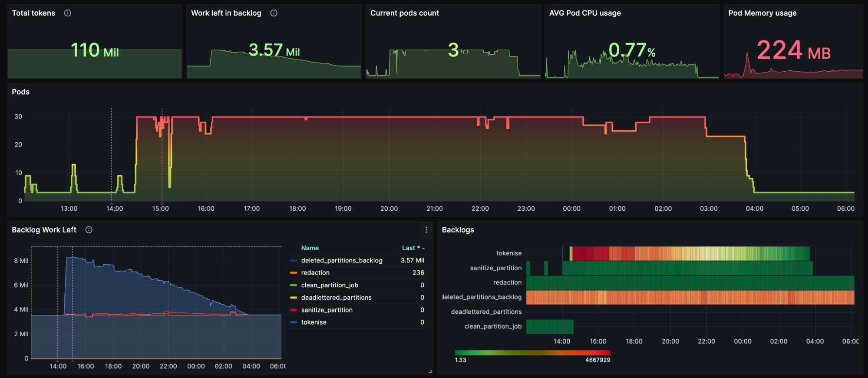Toggle the deadlettered_partitions series in the legend
Viewport: 868px width, 378px height.
pyautogui.click(x=336, y=298)
